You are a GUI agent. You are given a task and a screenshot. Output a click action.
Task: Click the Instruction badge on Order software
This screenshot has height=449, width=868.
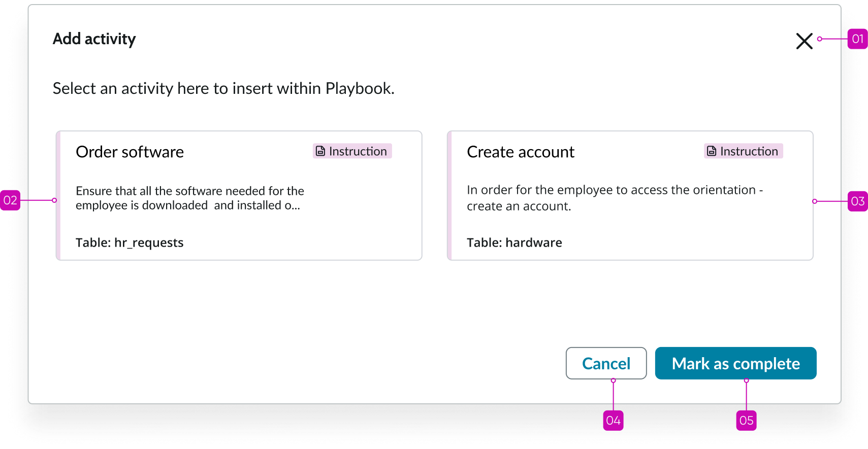(x=352, y=151)
